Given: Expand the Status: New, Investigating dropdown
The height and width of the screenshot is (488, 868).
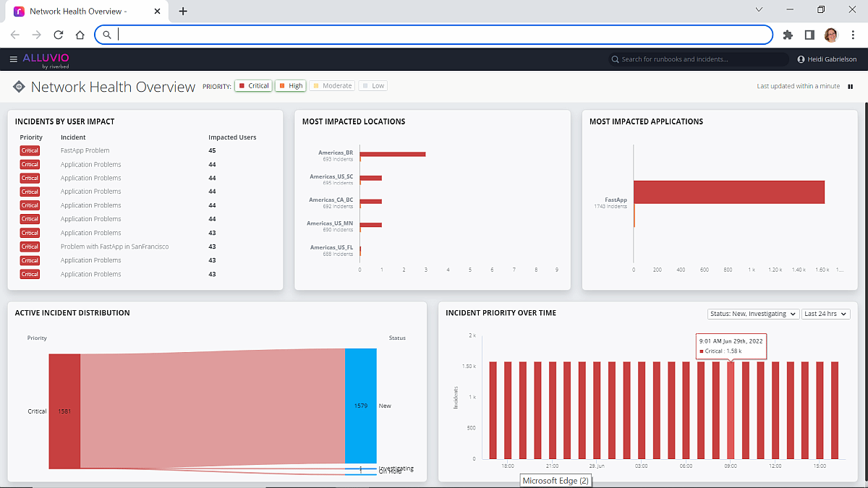Looking at the screenshot, I should coord(753,314).
